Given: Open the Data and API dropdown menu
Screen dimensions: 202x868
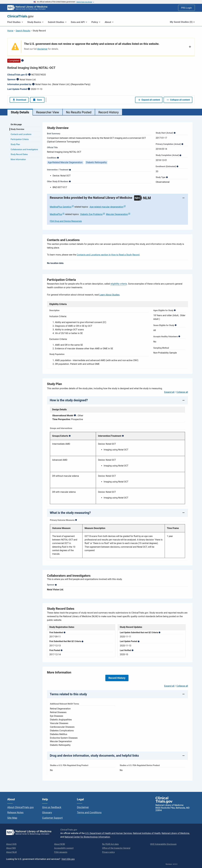Looking at the screenshot, I should click(79, 22).
